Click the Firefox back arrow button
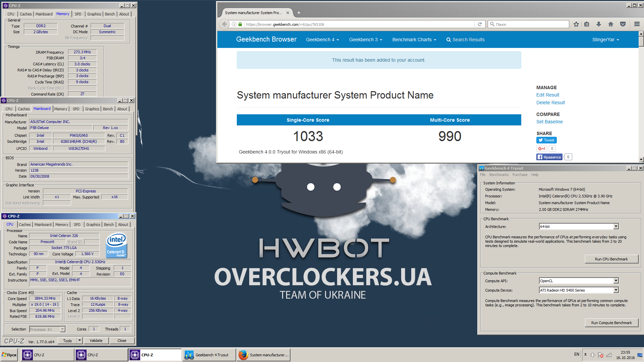Viewport: 644px width, 362px height. click(224, 24)
